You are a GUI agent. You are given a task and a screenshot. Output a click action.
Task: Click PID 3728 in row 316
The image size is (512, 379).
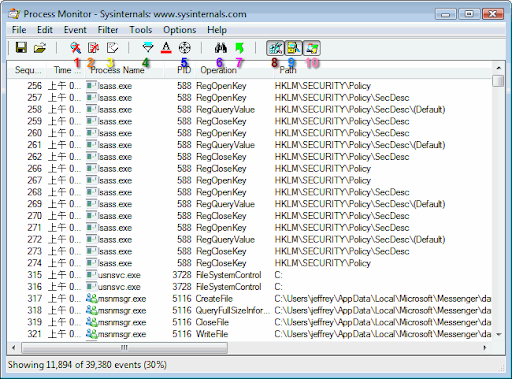click(x=182, y=287)
